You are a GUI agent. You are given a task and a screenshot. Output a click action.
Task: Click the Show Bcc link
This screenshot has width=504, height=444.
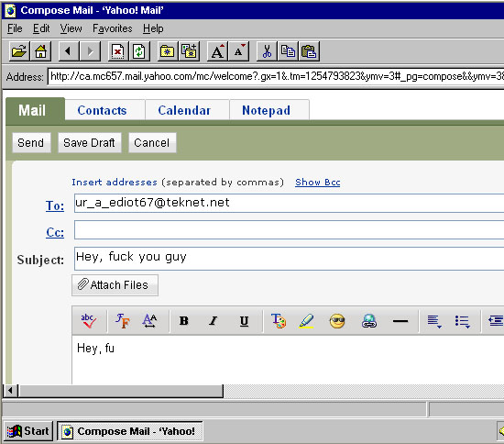click(318, 183)
